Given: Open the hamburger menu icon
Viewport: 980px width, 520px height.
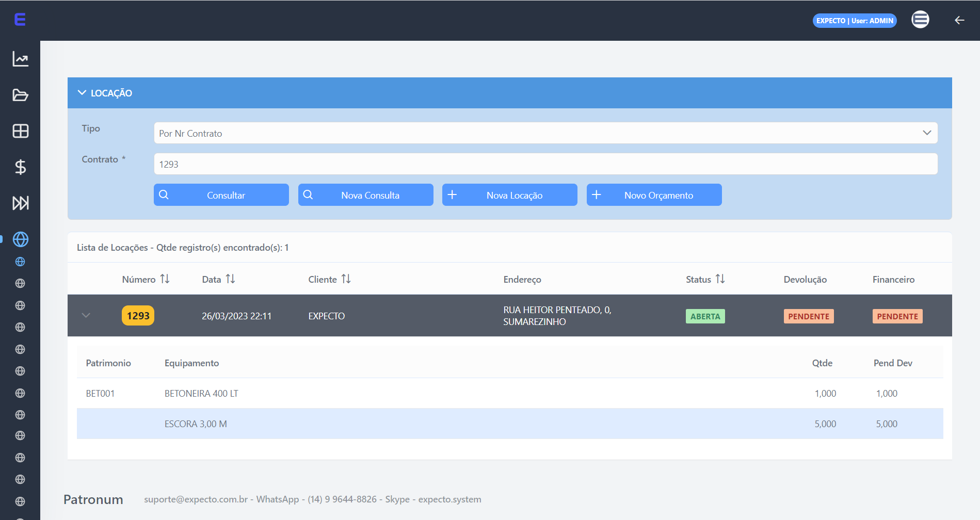Looking at the screenshot, I should (x=920, y=20).
